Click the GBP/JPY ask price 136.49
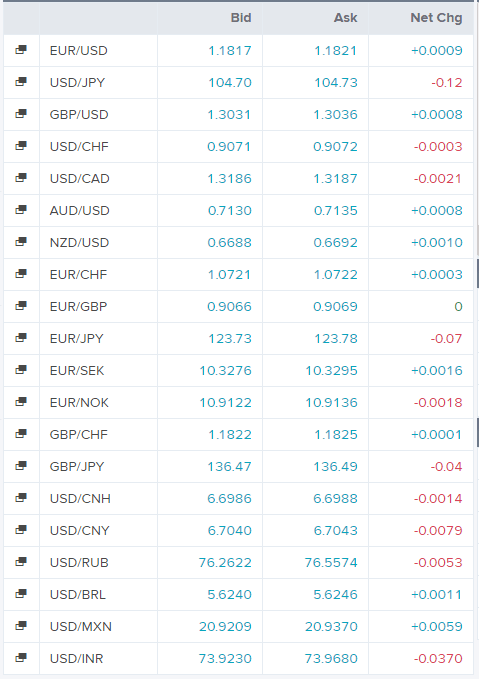Screen dimensions: 479x679 [336, 466]
